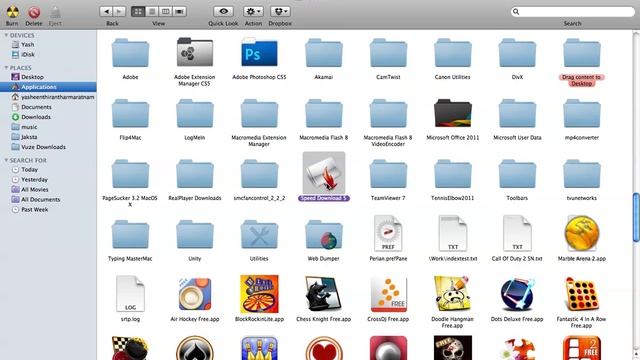This screenshot has width=640, height=360.
Task: Select the Canon Utilities folder
Action: pyautogui.click(x=453, y=53)
